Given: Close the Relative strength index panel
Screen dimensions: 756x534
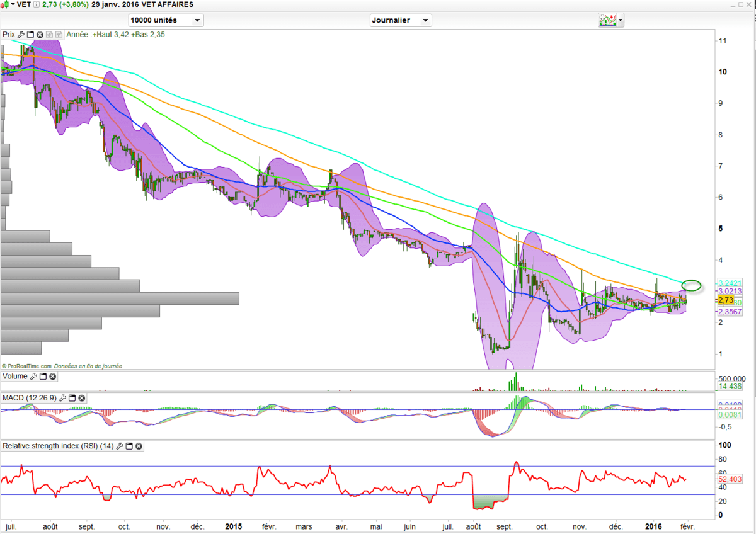Looking at the screenshot, I should 139,446.
